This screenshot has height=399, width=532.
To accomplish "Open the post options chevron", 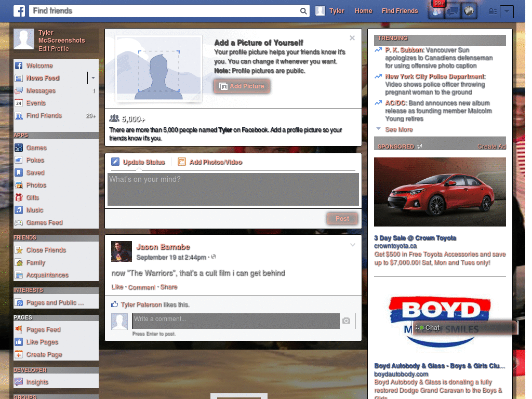I will pos(353,245).
